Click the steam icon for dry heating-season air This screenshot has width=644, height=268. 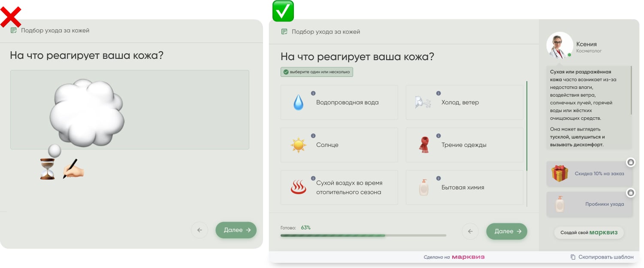(298, 187)
